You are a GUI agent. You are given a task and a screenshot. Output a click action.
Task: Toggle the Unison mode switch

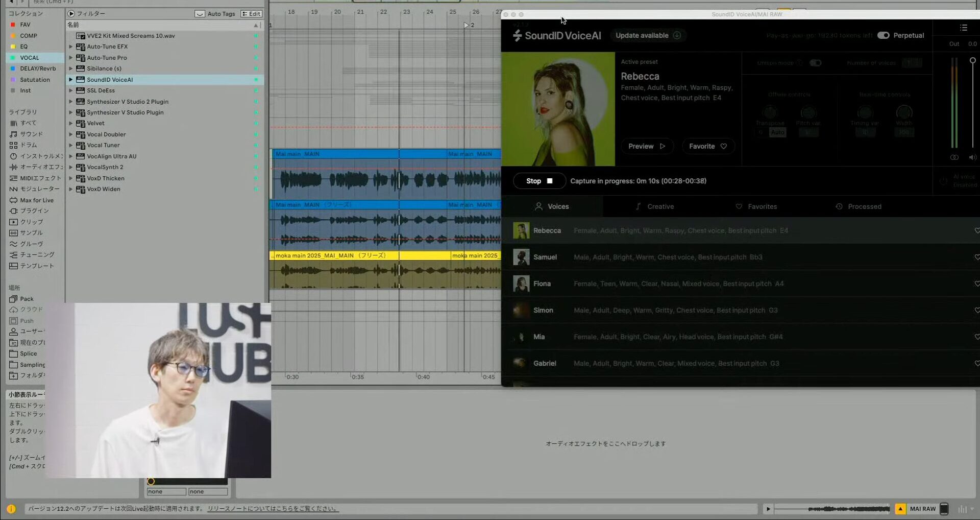click(x=816, y=63)
